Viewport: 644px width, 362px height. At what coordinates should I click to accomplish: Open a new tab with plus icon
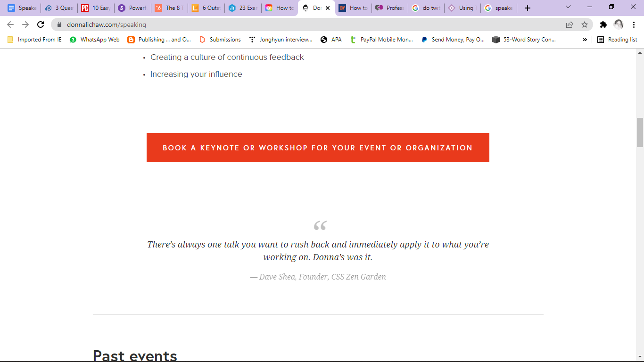(x=528, y=8)
